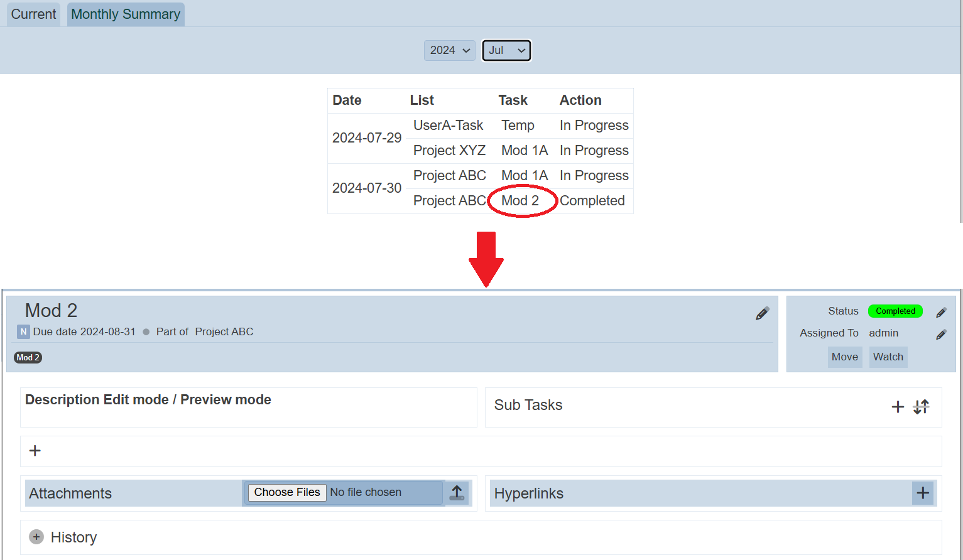Open the 2024 year dropdown
The height and width of the screenshot is (560, 963).
[449, 50]
